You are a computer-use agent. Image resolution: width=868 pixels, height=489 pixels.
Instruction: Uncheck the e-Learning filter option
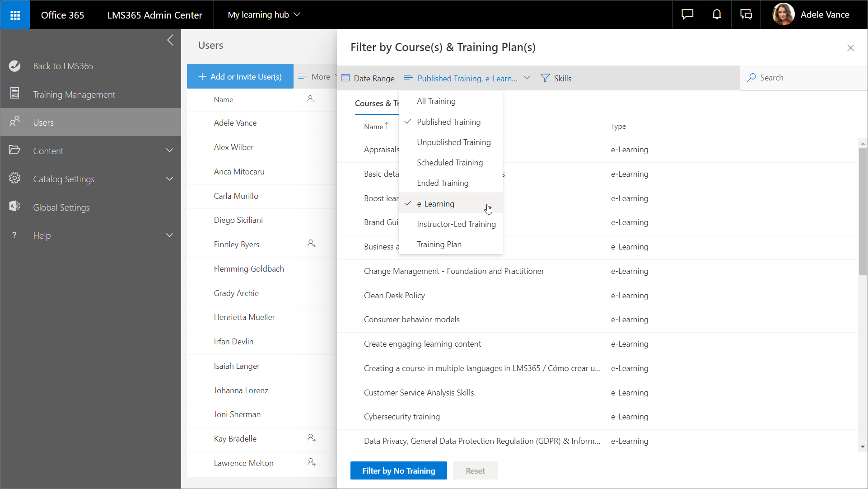point(435,204)
